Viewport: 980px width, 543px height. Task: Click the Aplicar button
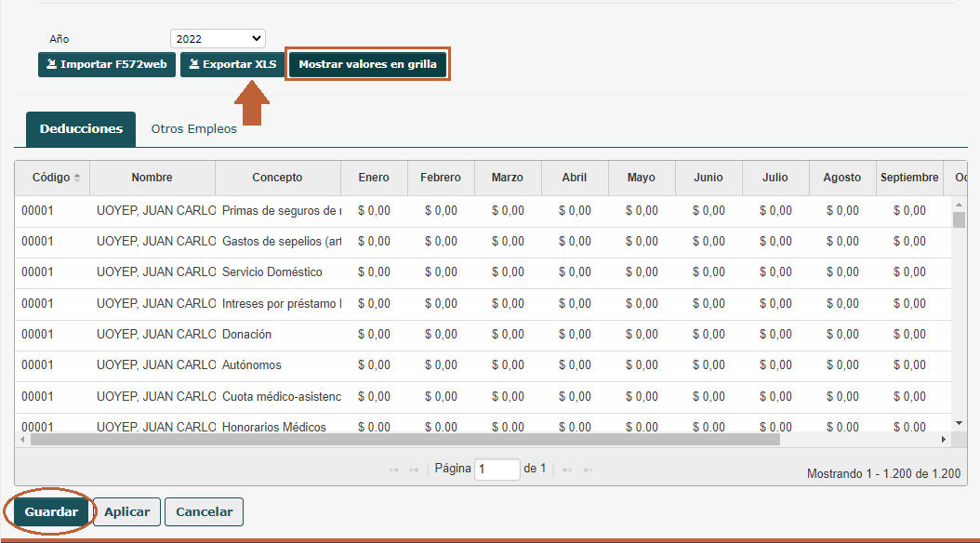click(126, 511)
